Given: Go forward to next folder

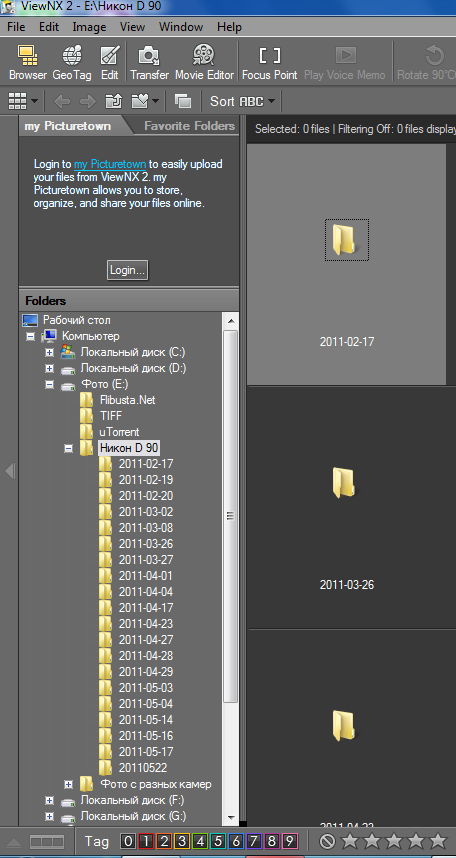Looking at the screenshot, I should 88,101.
